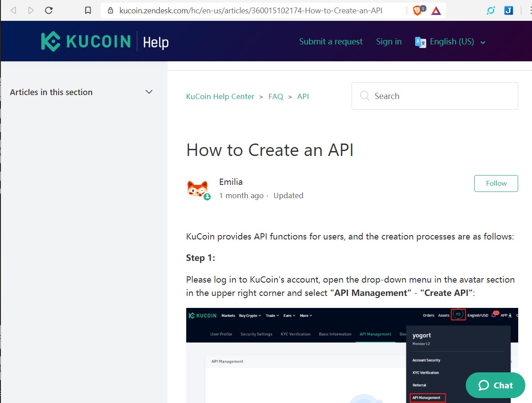Go to the FAQ breadcrumb
The image size is (532, 403).
(276, 96)
